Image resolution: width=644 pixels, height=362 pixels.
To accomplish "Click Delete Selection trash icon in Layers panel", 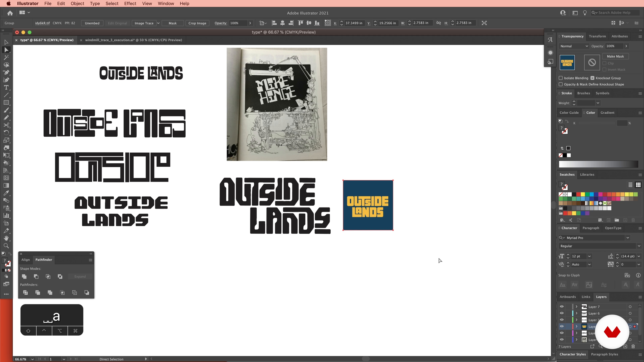I will [633, 347].
